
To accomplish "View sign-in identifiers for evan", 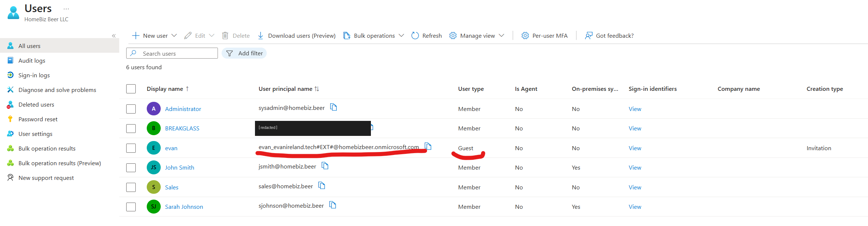I will point(635,148).
